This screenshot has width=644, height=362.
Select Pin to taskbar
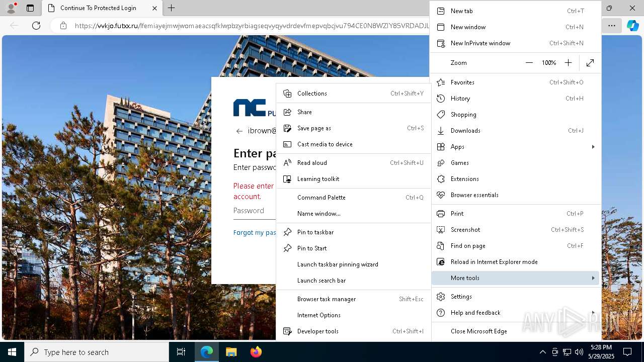coord(354,232)
